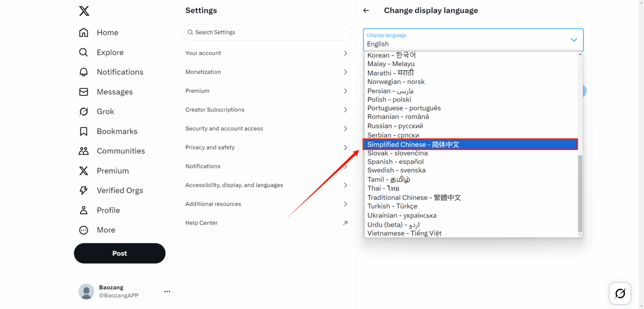Click the Notifications bell icon
Viewport: 644px width, 309px height.
[x=84, y=72]
